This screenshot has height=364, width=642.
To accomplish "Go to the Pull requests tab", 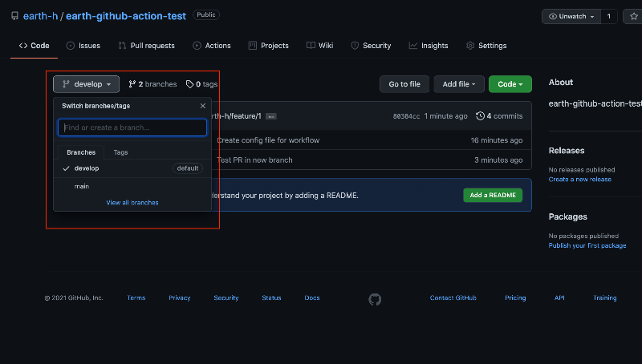I will click(x=147, y=46).
